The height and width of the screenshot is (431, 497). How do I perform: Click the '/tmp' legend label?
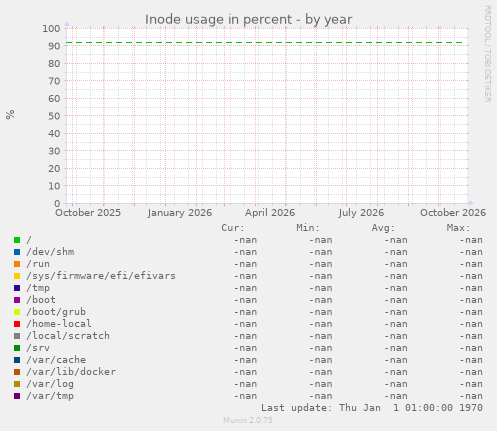pyautogui.click(x=38, y=288)
